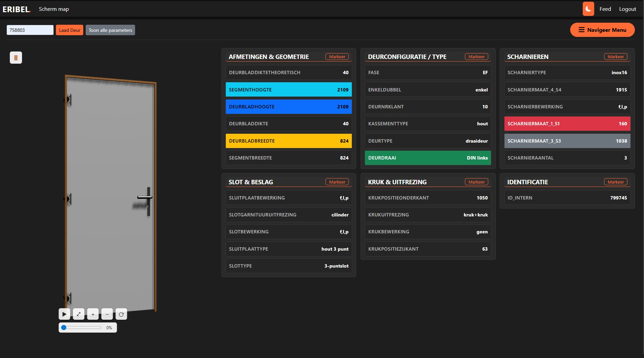Click the DEURTYPE draaideur row
This screenshot has height=358, width=644.
click(x=428, y=141)
